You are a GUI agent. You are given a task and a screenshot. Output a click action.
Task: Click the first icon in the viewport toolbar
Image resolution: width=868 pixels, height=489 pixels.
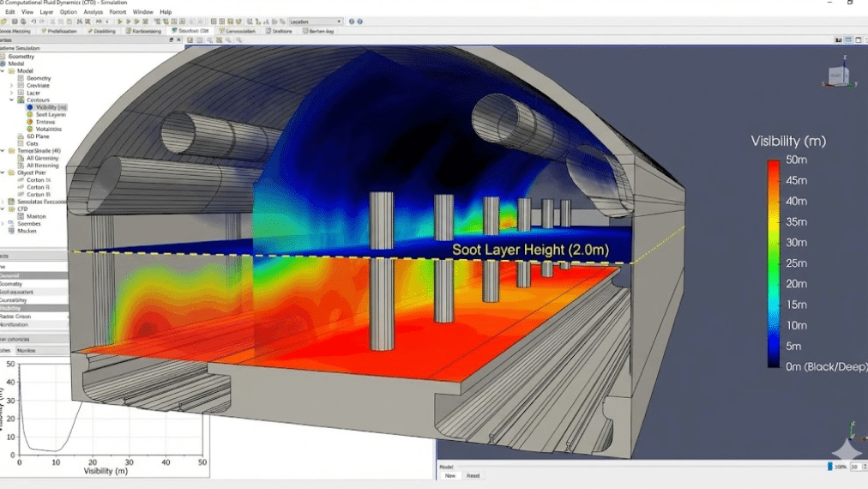click(x=190, y=39)
